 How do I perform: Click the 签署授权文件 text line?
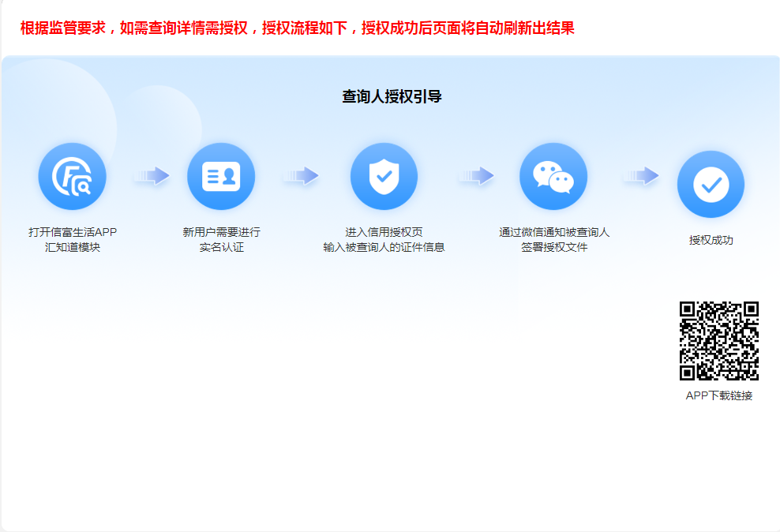(554, 247)
